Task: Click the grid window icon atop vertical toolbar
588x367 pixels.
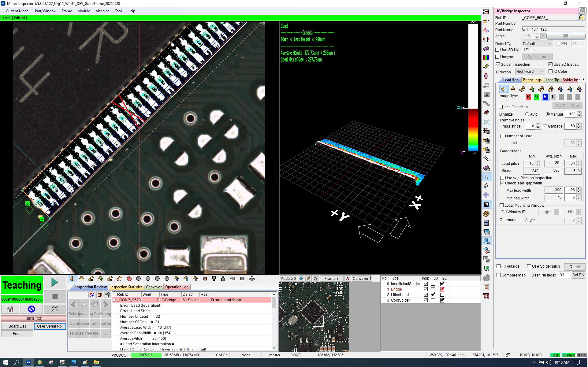Action: coord(486,12)
